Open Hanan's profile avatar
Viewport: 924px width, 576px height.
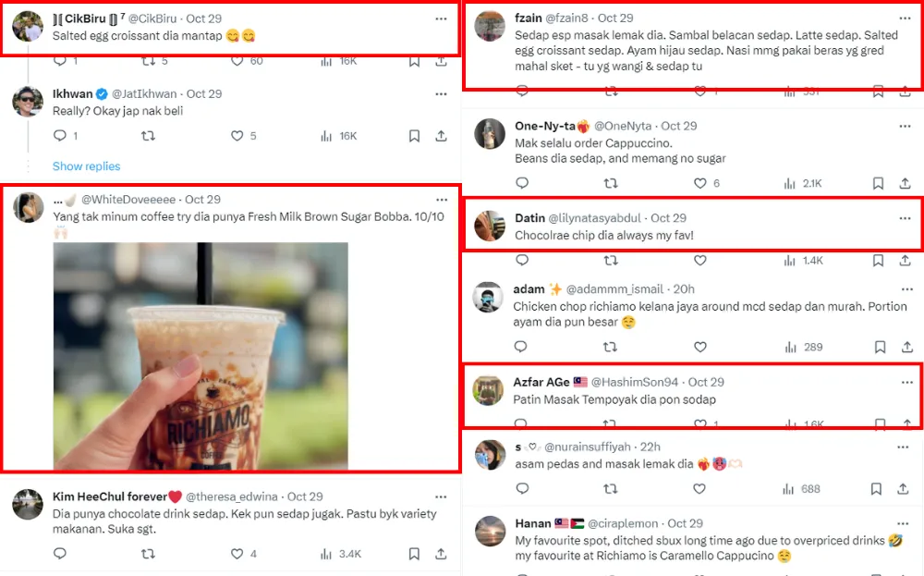coord(490,531)
